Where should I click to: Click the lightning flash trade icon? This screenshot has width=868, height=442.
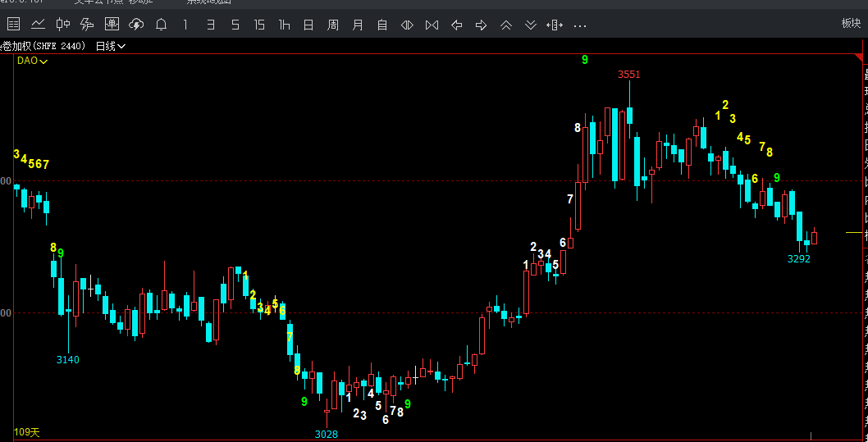click(88, 25)
